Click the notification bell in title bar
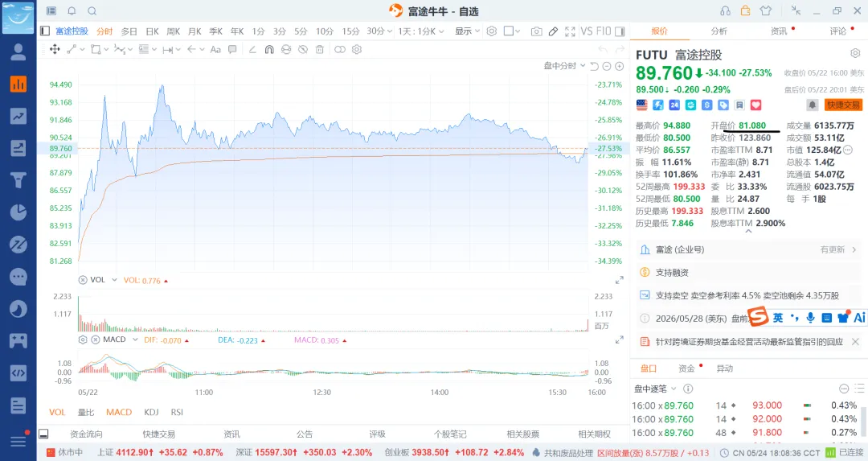Viewport: 868px width, 461px height. tap(72, 11)
